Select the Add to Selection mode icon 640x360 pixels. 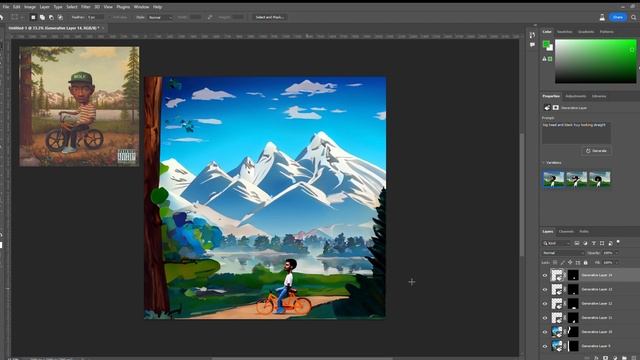(x=42, y=18)
